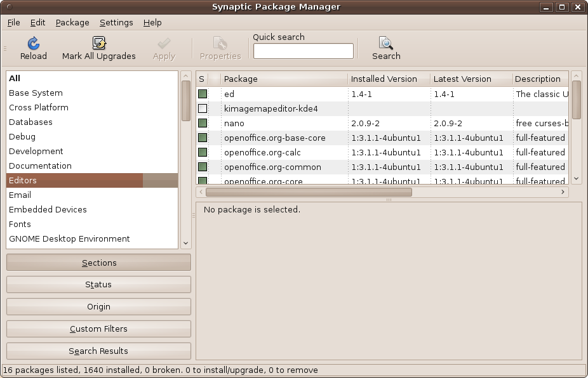
Task: Select the Databases section
Action: tap(30, 122)
